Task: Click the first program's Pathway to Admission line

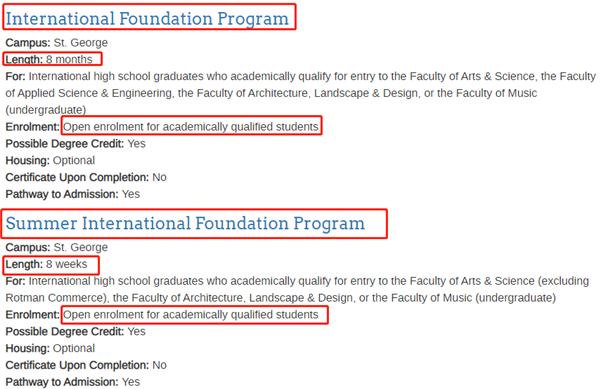Action: point(73,194)
